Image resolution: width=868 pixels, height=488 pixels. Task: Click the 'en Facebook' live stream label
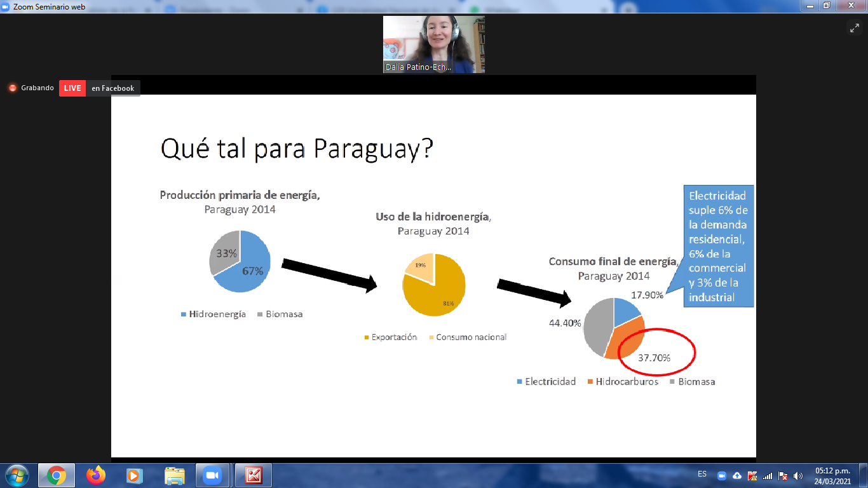coord(112,88)
